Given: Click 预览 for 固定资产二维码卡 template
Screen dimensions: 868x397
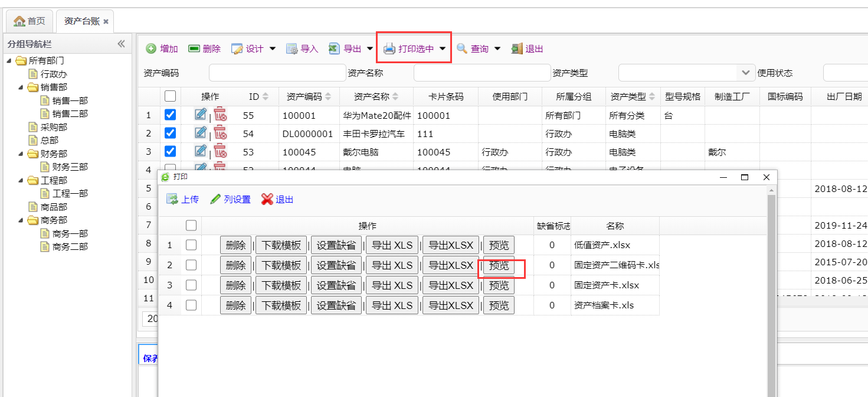Looking at the screenshot, I should click(x=499, y=265).
